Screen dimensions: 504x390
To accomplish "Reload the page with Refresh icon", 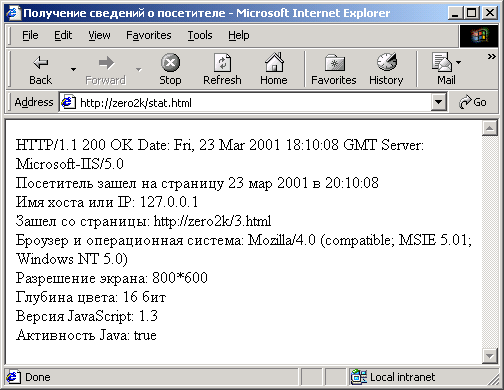I will tap(222, 63).
